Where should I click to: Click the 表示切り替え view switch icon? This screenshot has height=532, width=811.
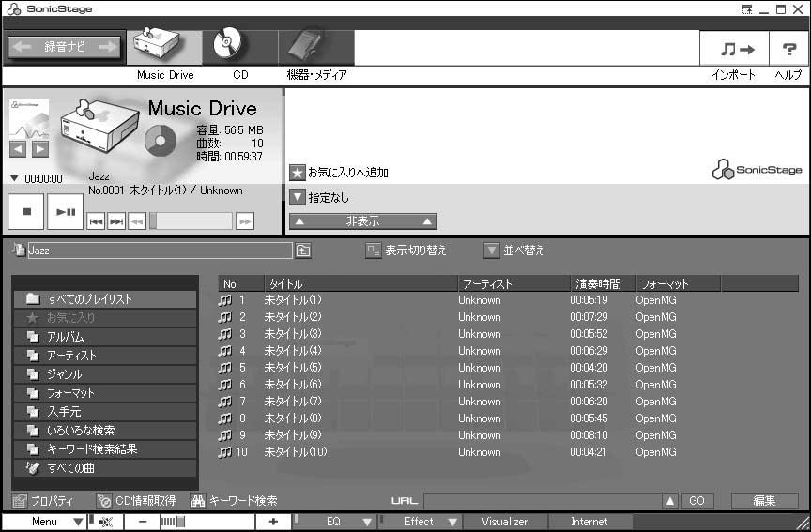[x=373, y=251]
